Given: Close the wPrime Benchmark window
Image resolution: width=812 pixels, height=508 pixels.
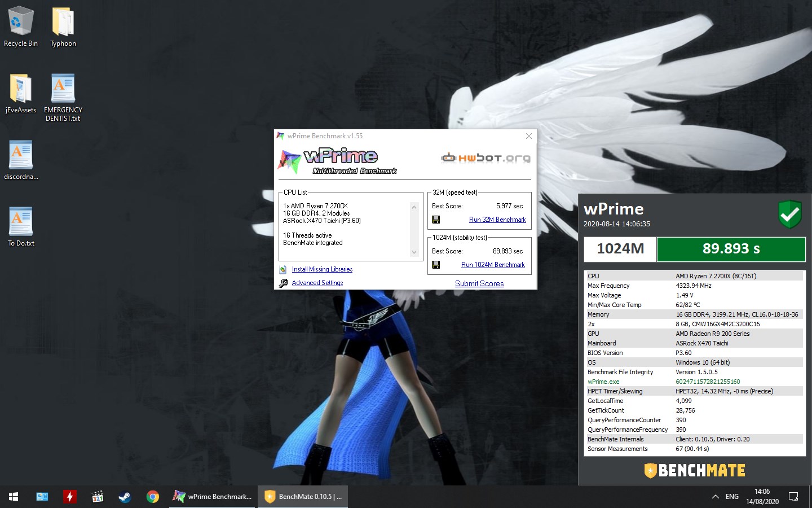Looking at the screenshot, I should (528, 136).
